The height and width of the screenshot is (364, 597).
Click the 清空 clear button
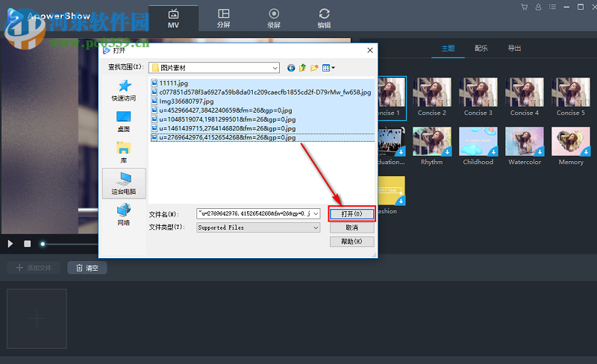tap(87, 268)
